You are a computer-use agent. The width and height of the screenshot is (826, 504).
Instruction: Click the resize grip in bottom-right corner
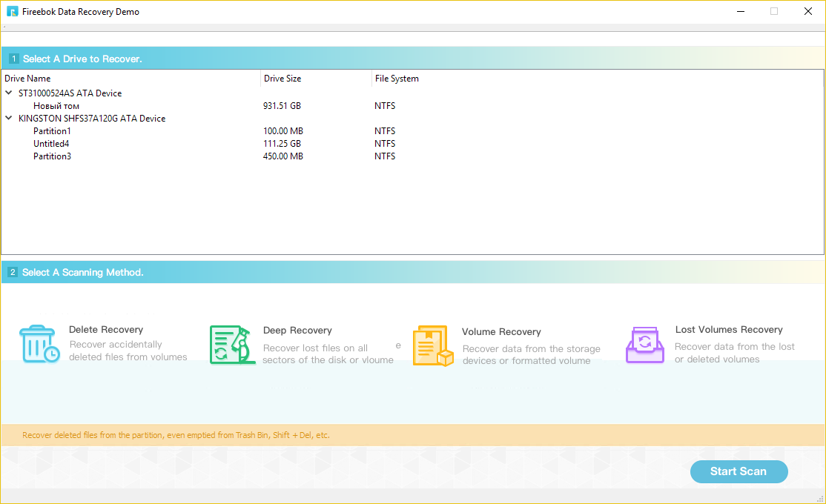pyautogui.click(x=820, y=499)
